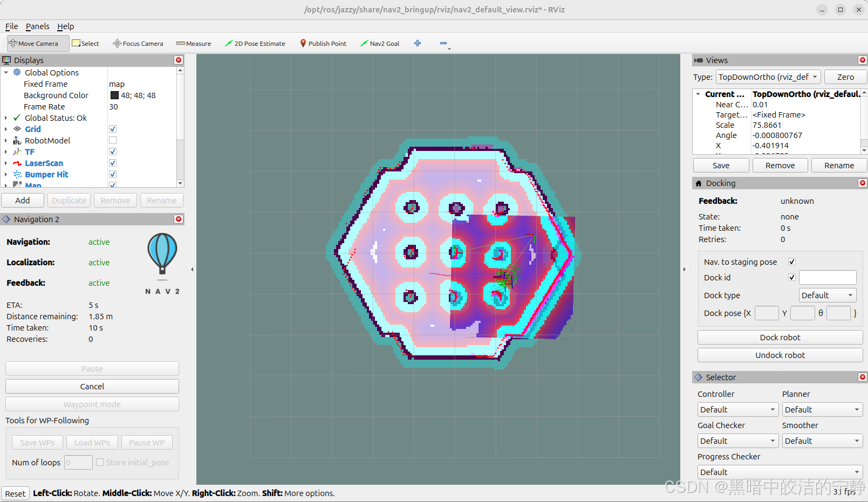Image resolution: width=868 pixels, height=502 pixels.
Task: Collapse the left panel with arrow handle
Action: coord(192,269)
